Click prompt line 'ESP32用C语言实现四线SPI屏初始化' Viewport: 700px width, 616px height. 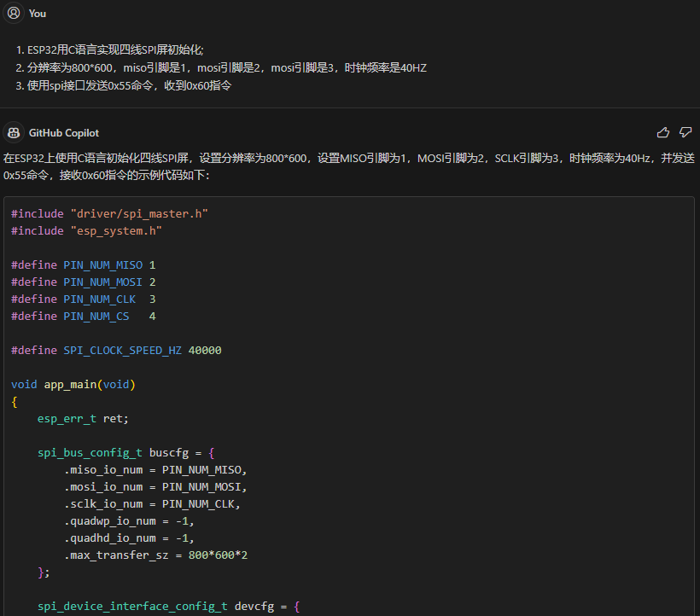115,50
